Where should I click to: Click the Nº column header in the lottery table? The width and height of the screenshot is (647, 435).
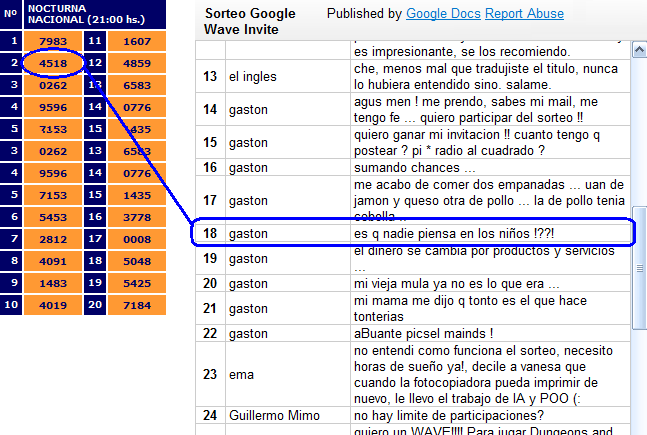pyautogui.click(x=11, y=14)
